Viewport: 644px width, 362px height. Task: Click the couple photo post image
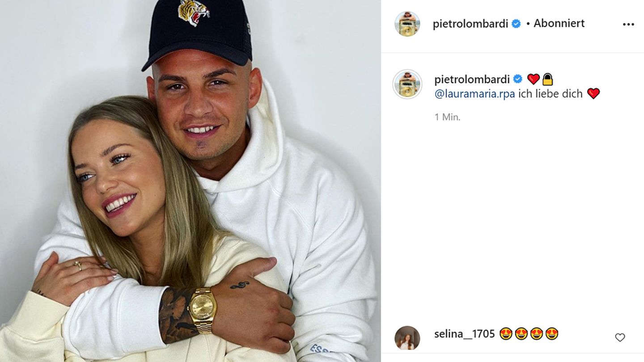coord(190,181)
